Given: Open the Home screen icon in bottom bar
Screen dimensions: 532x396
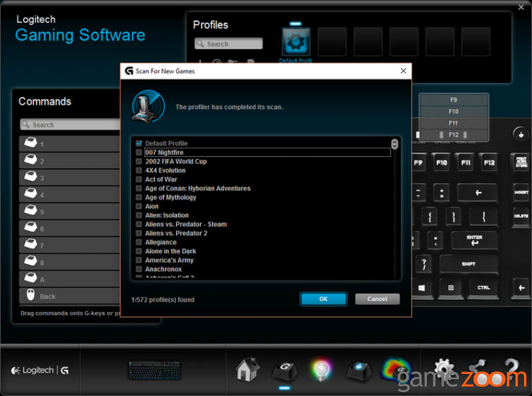Looking at the screenshot, I should 247,369.
